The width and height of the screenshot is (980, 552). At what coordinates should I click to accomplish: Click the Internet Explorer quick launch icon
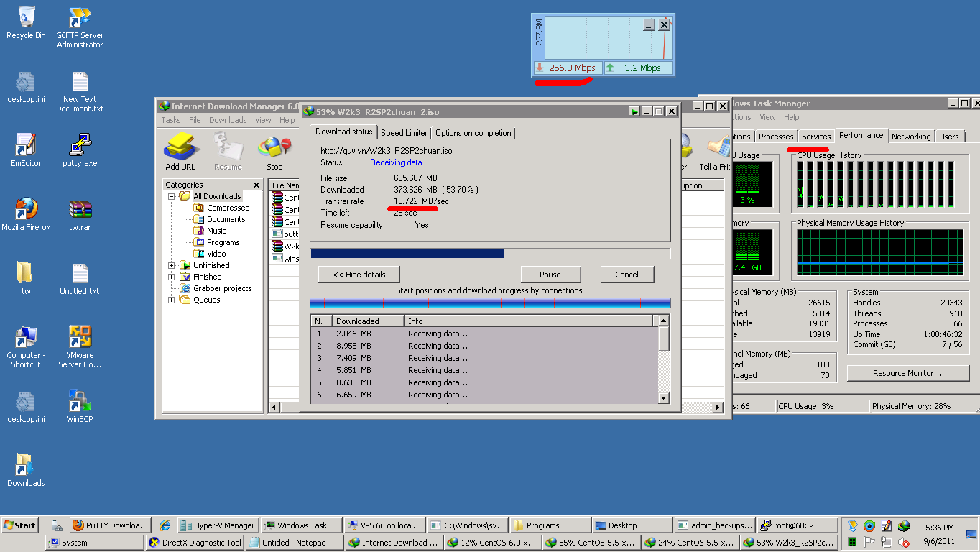pyautogui.click(x=165, y=525)
